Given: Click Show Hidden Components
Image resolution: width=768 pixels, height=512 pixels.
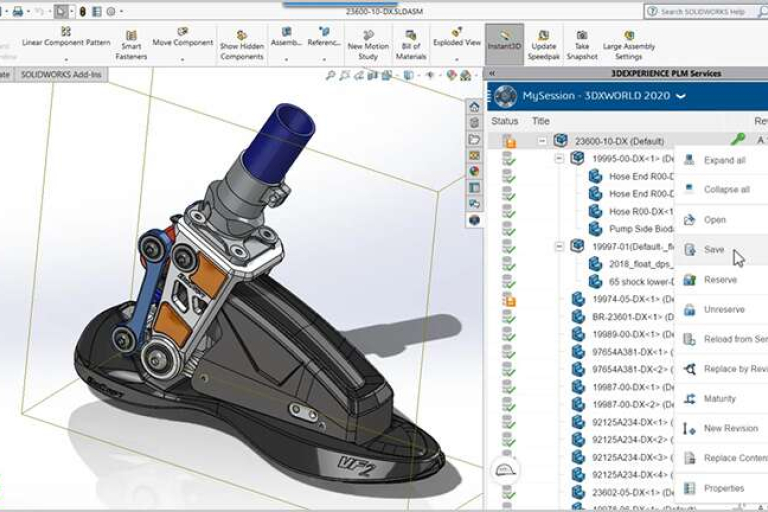Looking at the screenshot, I should click(241, 45).
